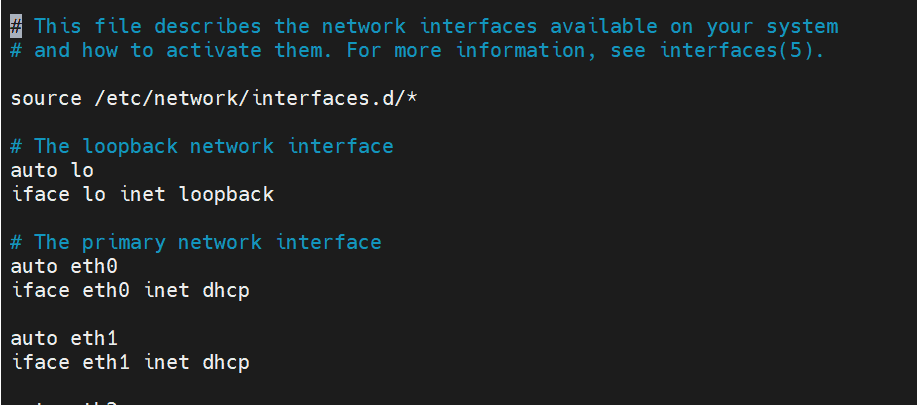Click the "interfaces(5)" manual reference text
The height and width of the screenshot is (405, 917).
pos(742,50)
